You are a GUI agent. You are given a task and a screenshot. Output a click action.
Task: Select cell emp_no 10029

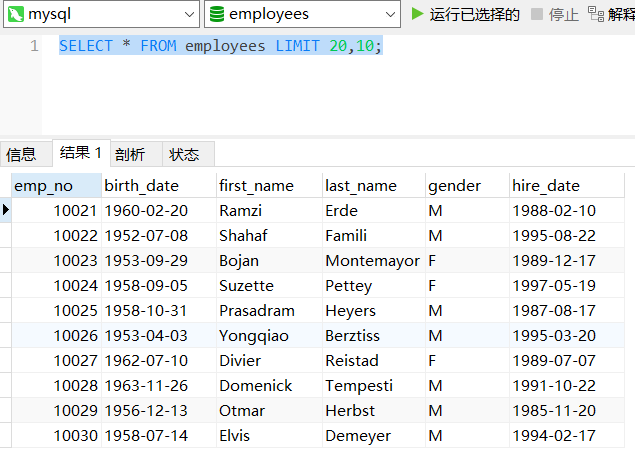coord(56,411)
